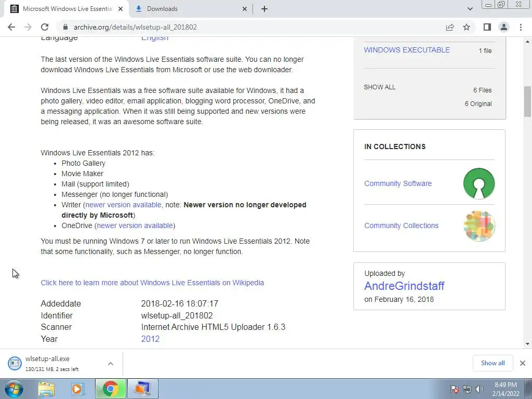The image size is (532, 399).
Task: Click the scrollbar up arrow
Action: (527, 42)
